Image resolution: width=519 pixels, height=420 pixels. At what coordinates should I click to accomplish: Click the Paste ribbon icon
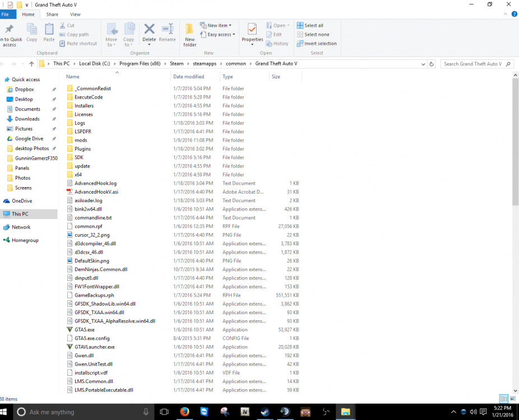(49, 29)
